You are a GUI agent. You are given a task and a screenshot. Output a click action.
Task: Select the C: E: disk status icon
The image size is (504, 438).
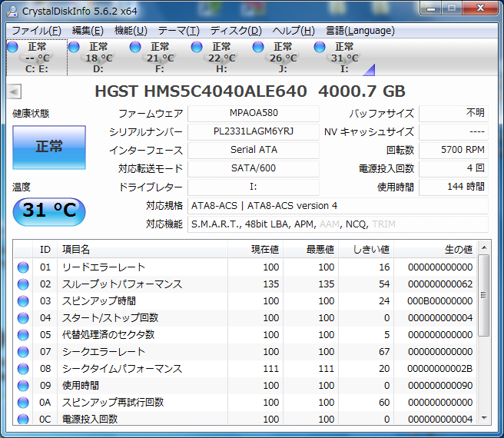pos(13,48)
